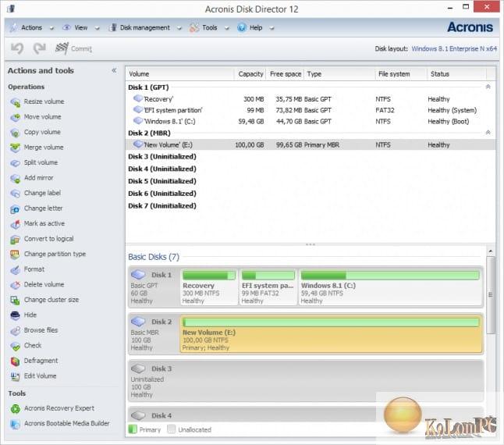Image resolution: width=504 pixels, height=445 pixels.
Task: Click the Resize volume icon
Action: click(15, 102)
